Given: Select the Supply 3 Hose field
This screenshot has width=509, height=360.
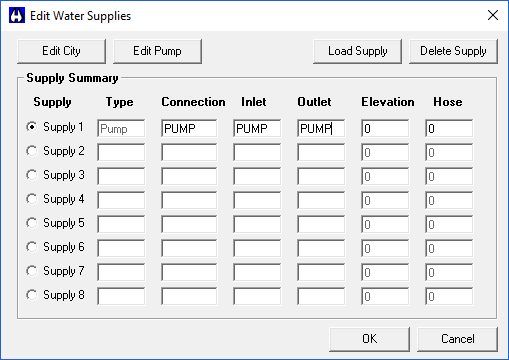Looking at the screenshot, I should tap(449, 176).
